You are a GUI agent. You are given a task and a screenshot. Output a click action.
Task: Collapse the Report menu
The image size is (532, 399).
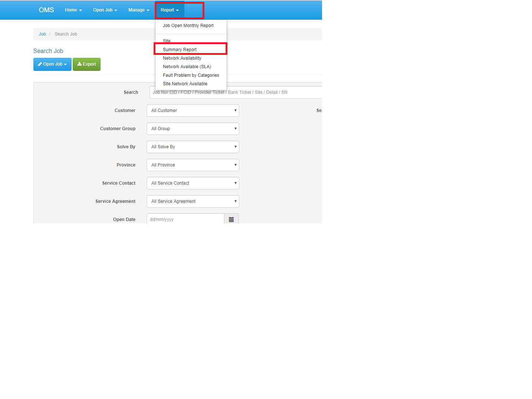(x=170, y=10)
